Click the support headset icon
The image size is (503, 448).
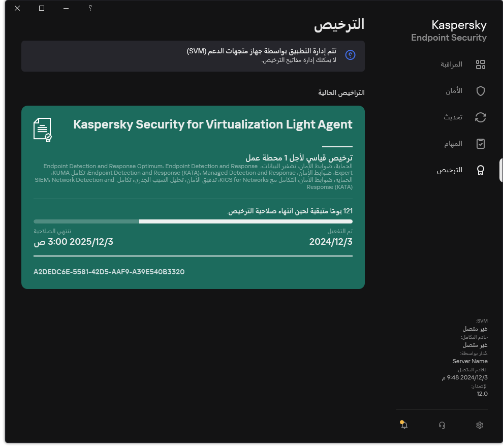[x=442, y=425]
